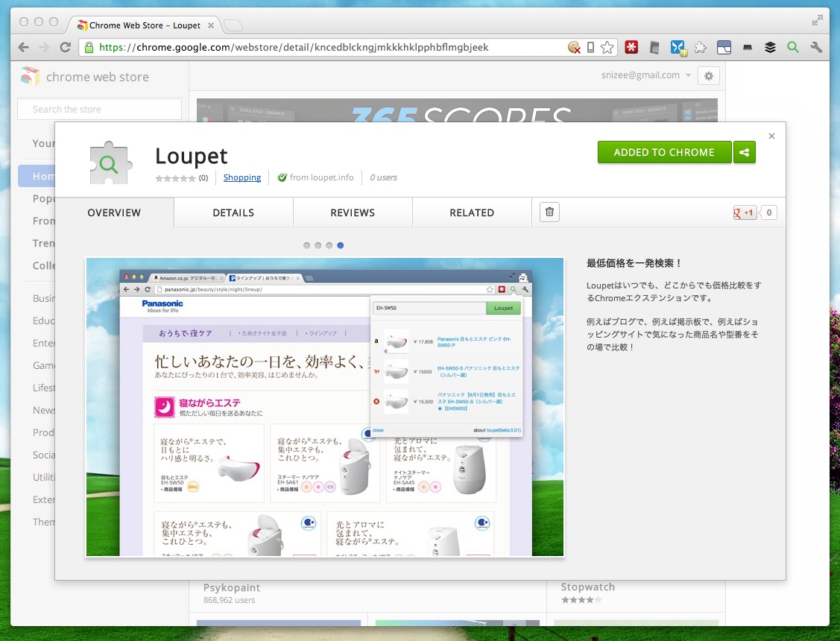840x641 pixels.
Task: Open the Shopping category link
Action: (x=242, y=177)
